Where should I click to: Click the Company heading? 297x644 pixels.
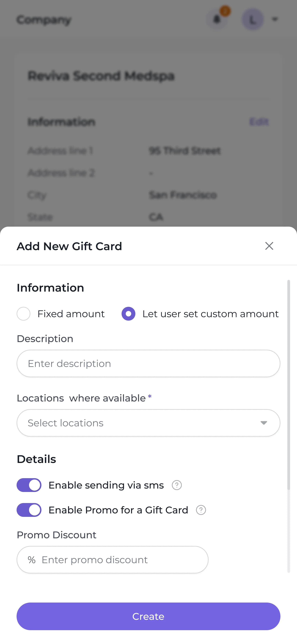pyautogui.click(x=44, y=20)
